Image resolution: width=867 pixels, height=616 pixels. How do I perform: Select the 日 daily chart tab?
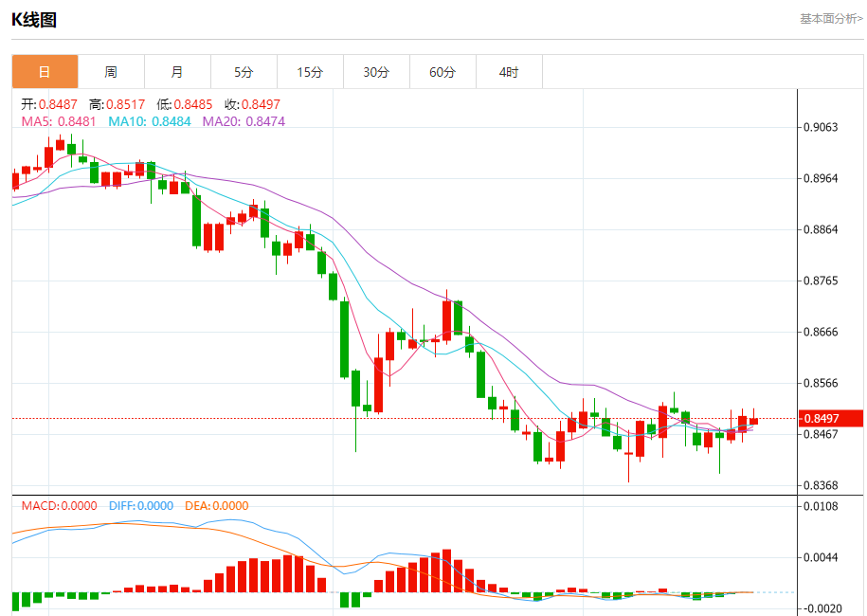click(45, 72)
